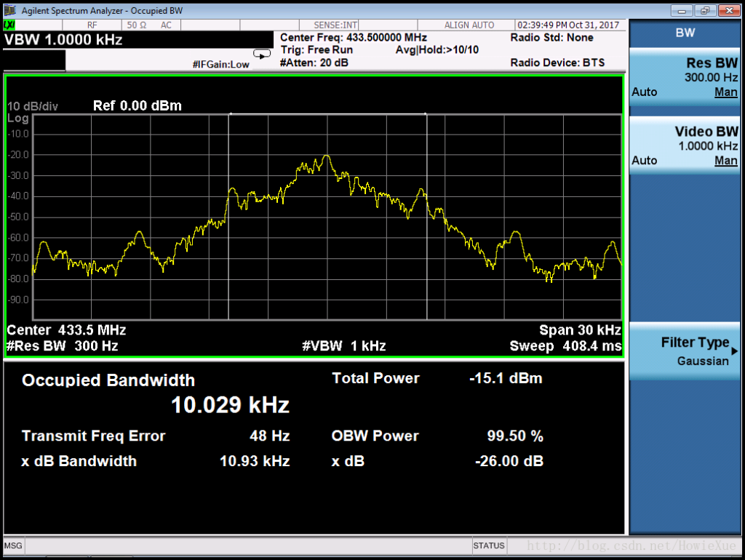Click the SENSE:INT indicator
The width and height of the screenshot is (745, 560).
pyautogui.click(x=335, y=25)
